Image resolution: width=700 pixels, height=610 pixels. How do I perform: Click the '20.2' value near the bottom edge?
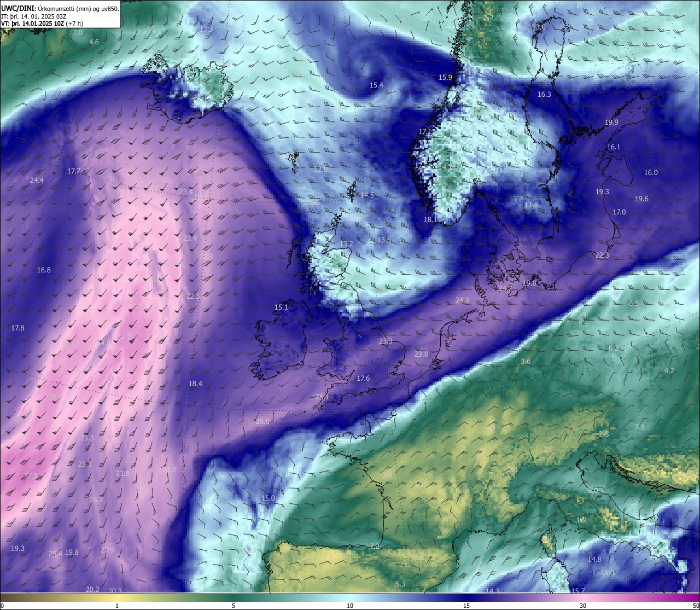(x=93, y=589)
